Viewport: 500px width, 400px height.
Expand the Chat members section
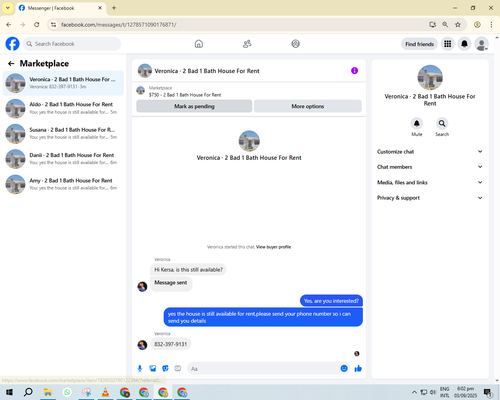click(x=430, y=167)
